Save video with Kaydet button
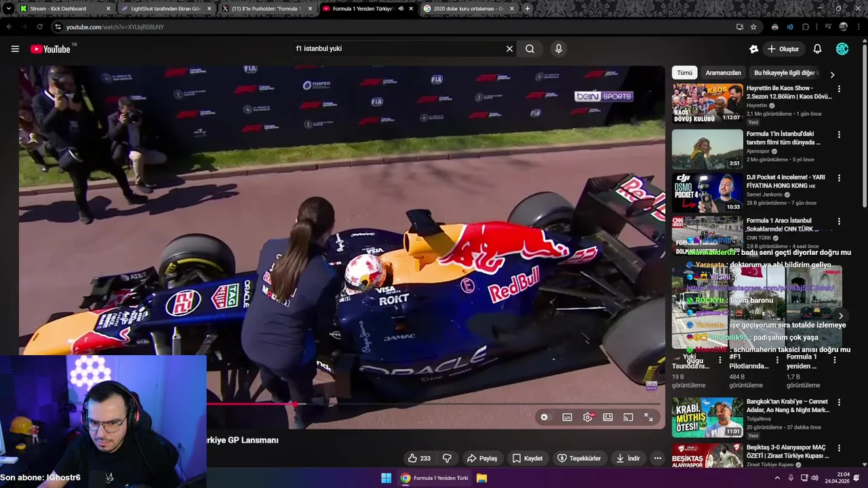 (x=527, y=458)
